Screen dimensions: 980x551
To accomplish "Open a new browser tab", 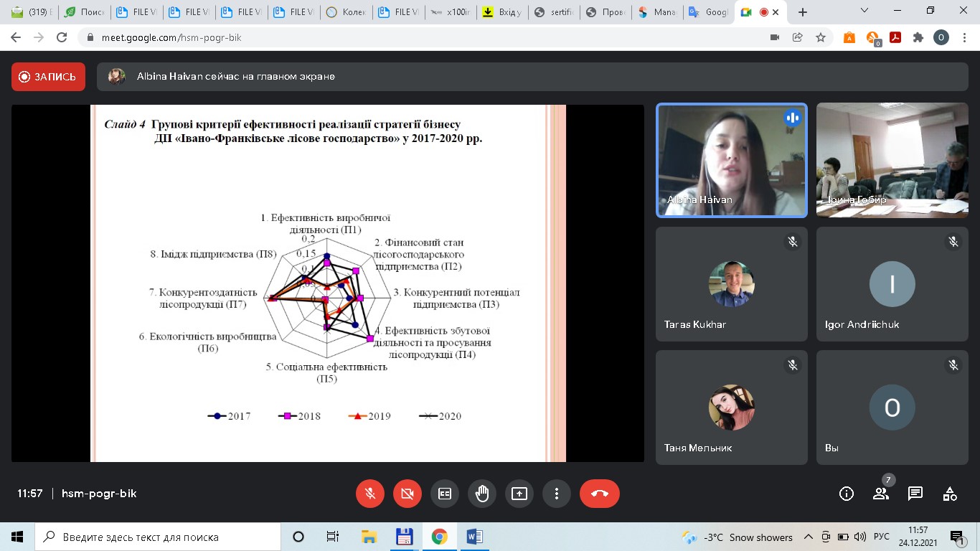I will pyautogui.click(x=803, y=12).
